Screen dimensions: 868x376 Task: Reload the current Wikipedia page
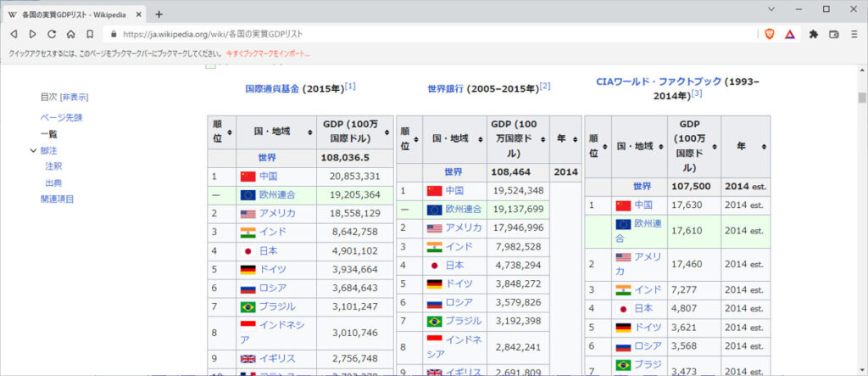[x=52, y=34]
